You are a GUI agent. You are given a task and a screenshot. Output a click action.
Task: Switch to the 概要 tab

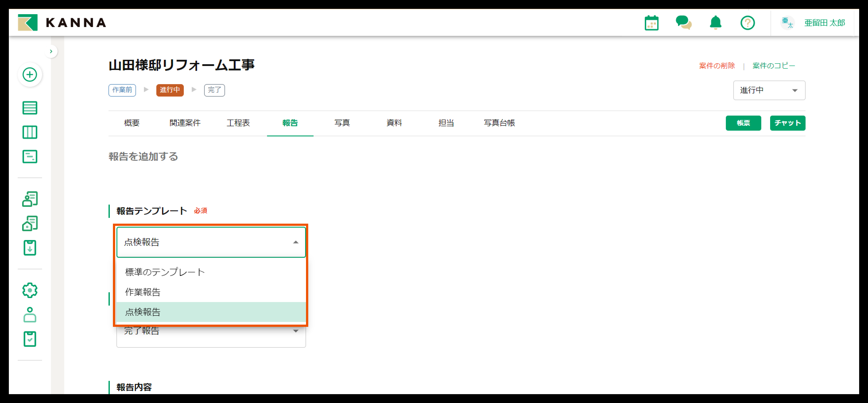click(x=132, y=123)
